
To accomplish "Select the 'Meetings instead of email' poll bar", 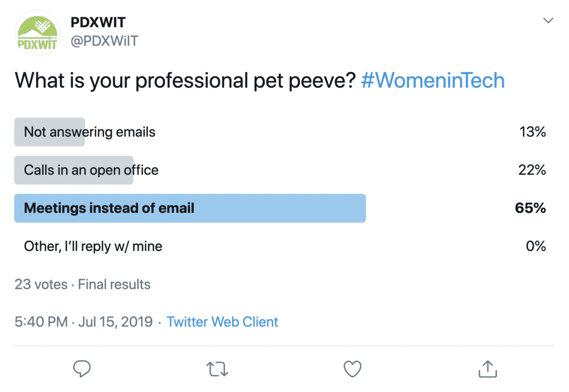I will 190,208.
